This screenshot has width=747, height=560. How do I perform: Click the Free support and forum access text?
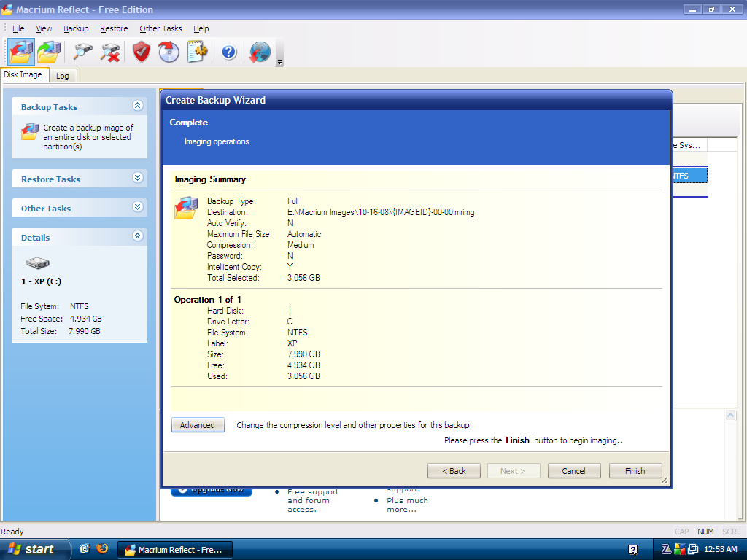pos(313,500)
